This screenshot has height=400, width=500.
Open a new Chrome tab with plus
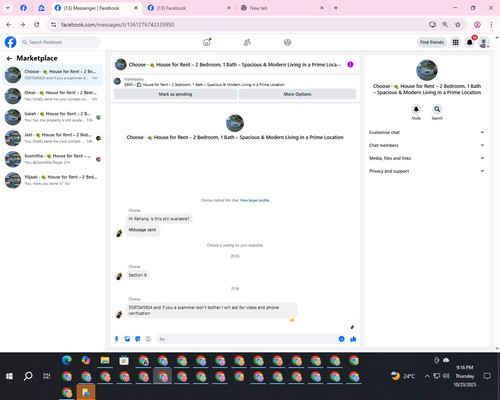[x=336, y=8]
